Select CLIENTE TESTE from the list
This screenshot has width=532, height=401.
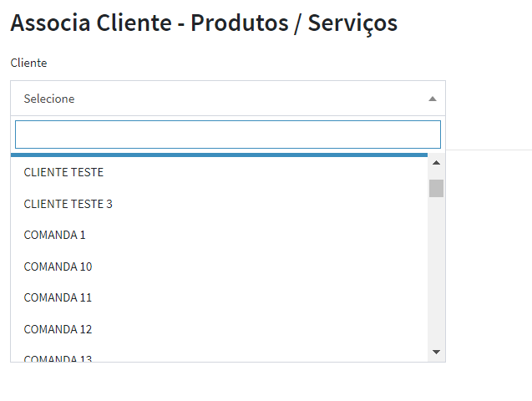coord(63,172)
